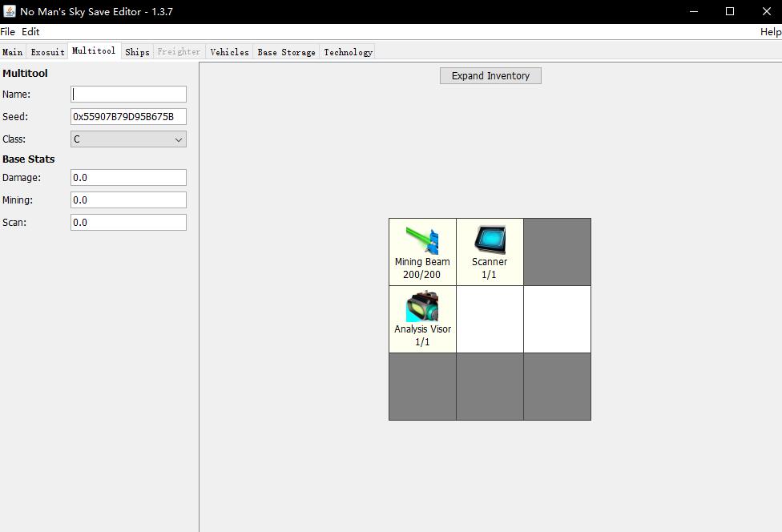
Task: Open the Class dropdown
Action: [129, 139]
